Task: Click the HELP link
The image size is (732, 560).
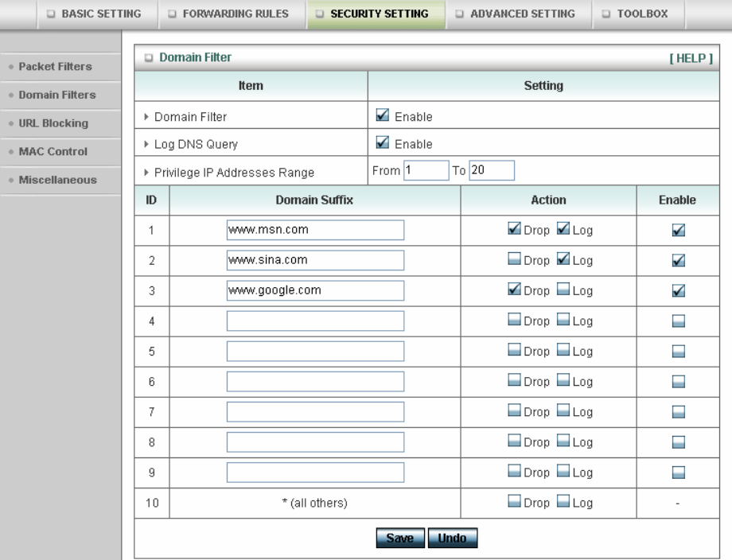Action: point(691,58)
